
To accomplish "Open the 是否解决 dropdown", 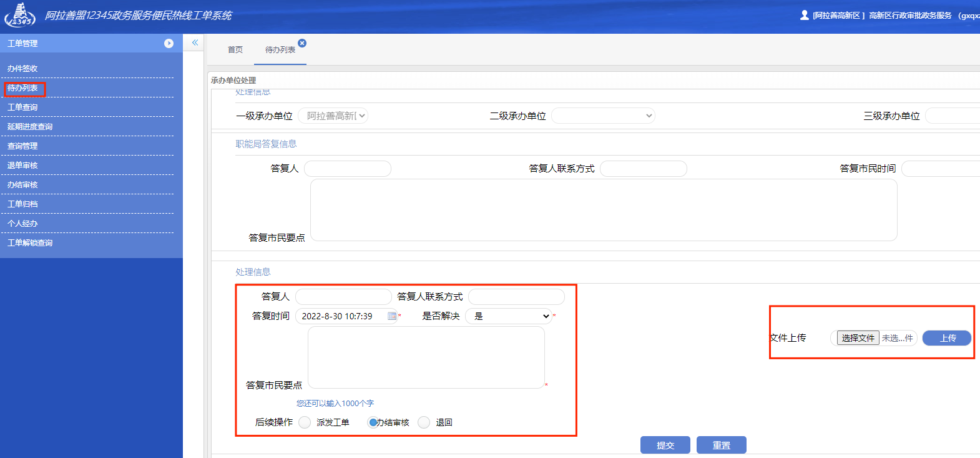I will 509,316.
